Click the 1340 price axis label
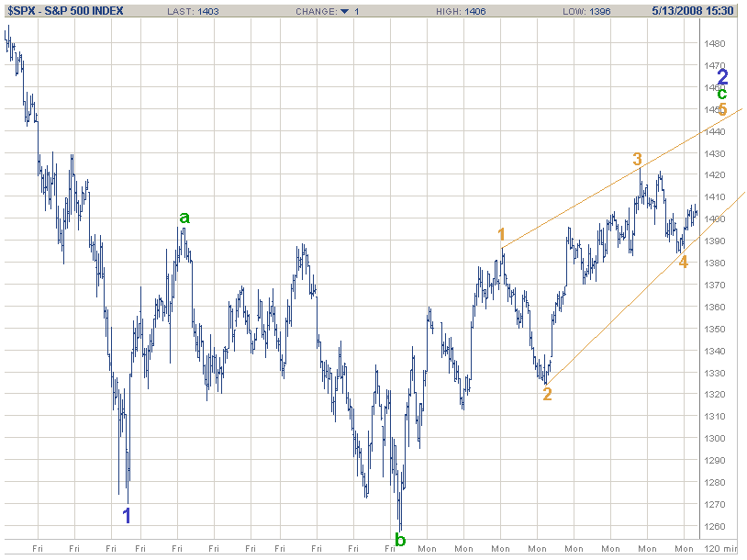Screen dimensions: 747x560 [x=715, y=352]
